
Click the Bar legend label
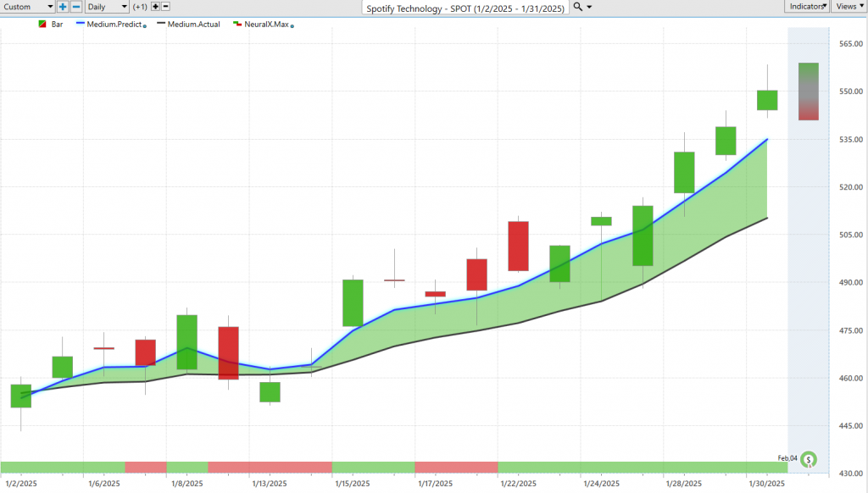(58, 25)
